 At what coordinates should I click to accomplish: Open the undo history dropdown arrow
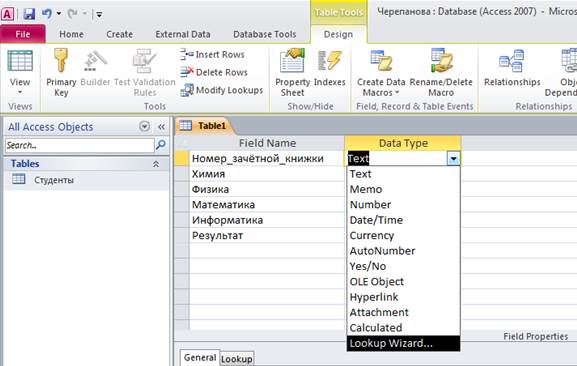[x=59, y=14]
